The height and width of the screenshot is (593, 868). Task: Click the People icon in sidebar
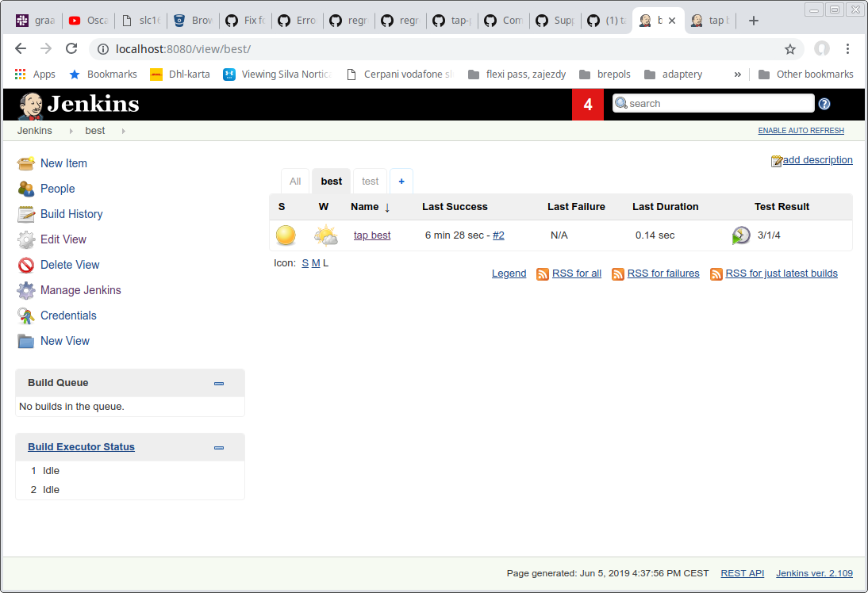[x=26, y=189]
